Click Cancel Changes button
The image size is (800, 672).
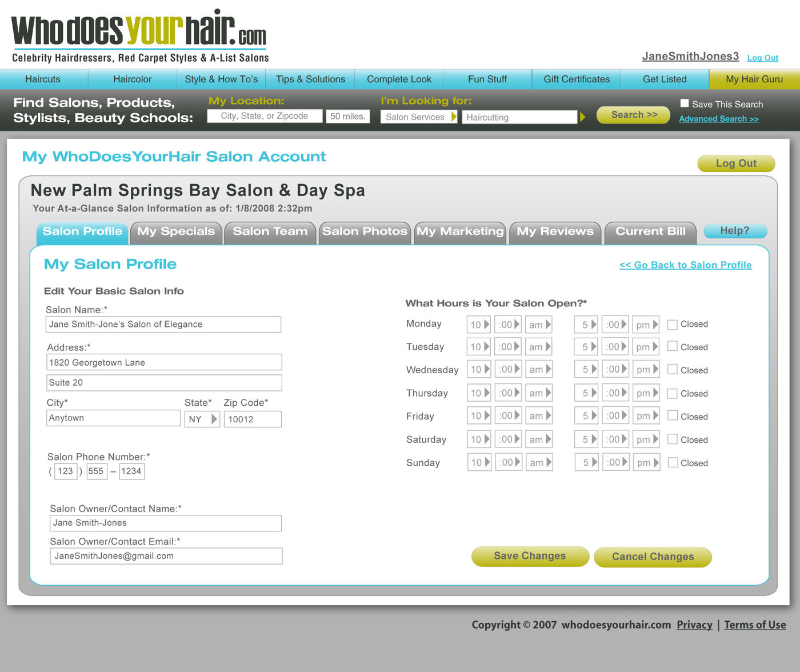pos(653,557)
